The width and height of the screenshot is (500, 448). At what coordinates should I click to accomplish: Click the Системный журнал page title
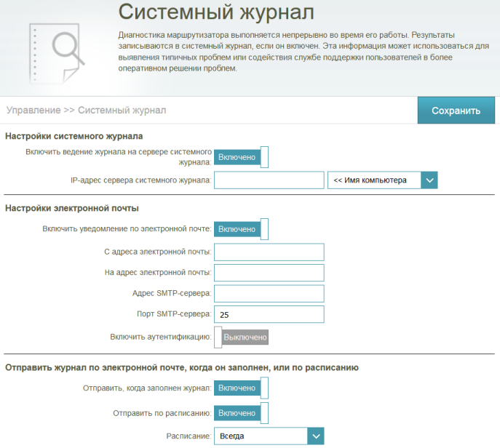[x=216, y=13]
